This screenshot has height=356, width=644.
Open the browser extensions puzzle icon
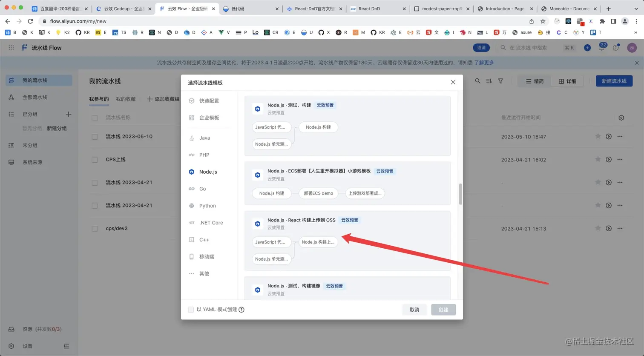tap(602, 21)
